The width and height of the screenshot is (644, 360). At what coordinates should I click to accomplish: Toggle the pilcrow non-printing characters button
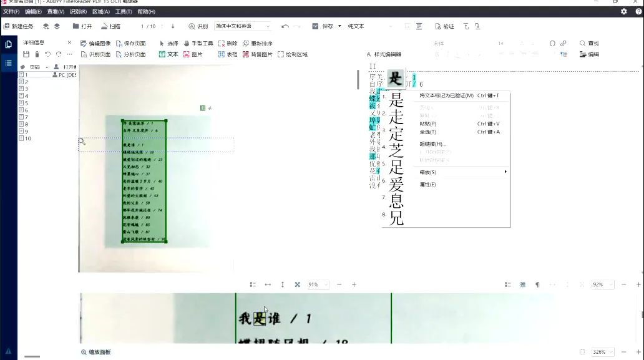click(x=537, y=285)
